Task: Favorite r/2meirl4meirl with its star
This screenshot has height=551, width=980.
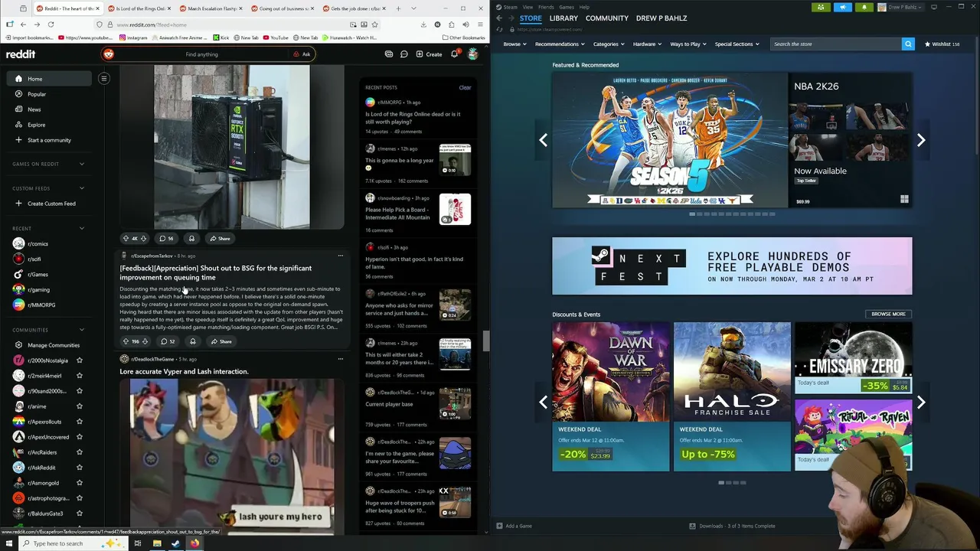Action: tap(80, 376)
